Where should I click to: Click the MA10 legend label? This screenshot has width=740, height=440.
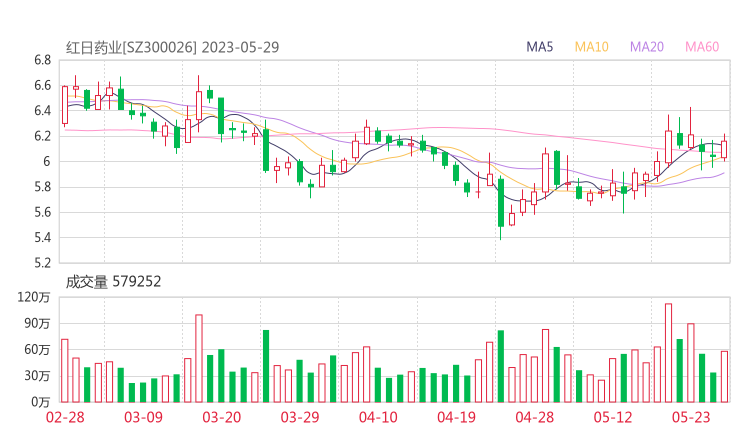click(591, 47)
